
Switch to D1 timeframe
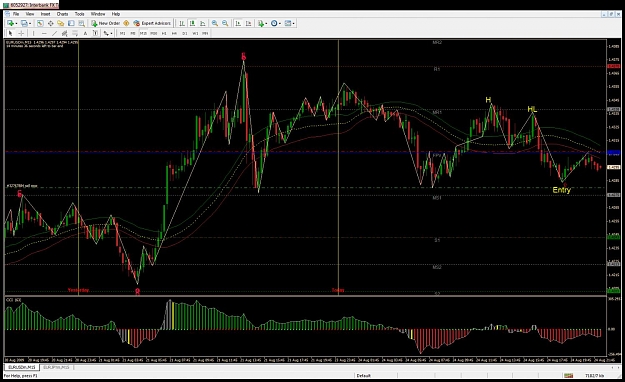[185, 33]
